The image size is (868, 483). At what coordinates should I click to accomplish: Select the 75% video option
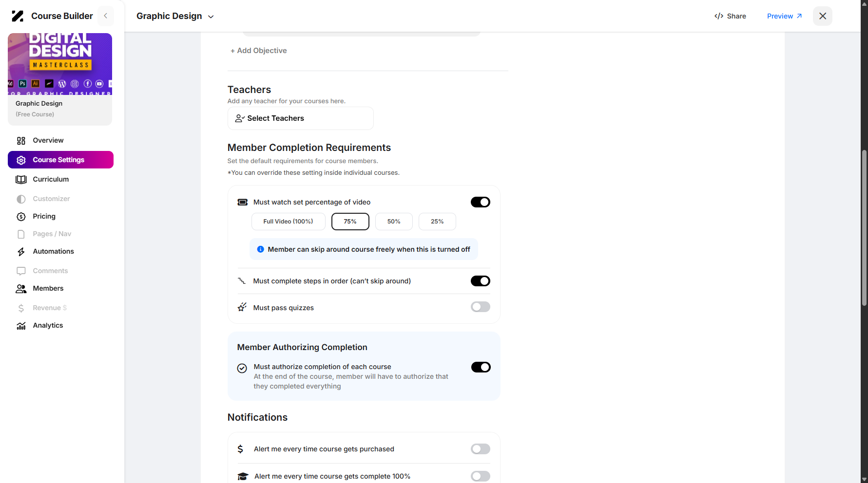(x=350, y=222)
